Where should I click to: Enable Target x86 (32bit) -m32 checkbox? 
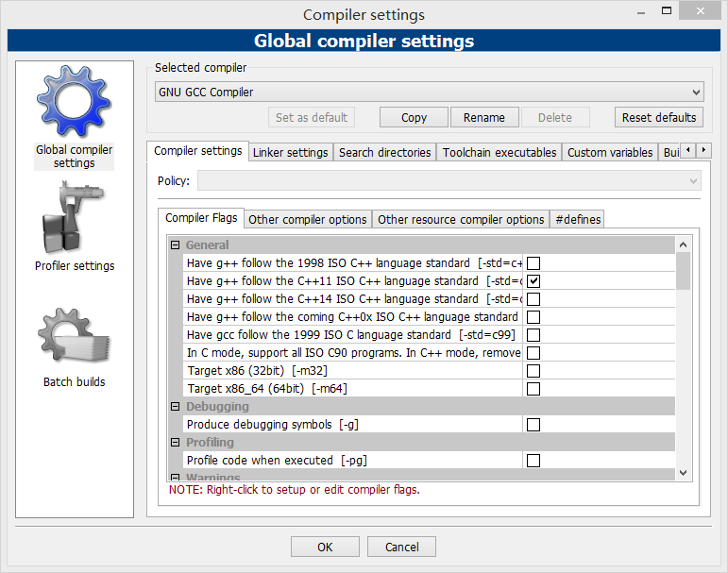533,371
